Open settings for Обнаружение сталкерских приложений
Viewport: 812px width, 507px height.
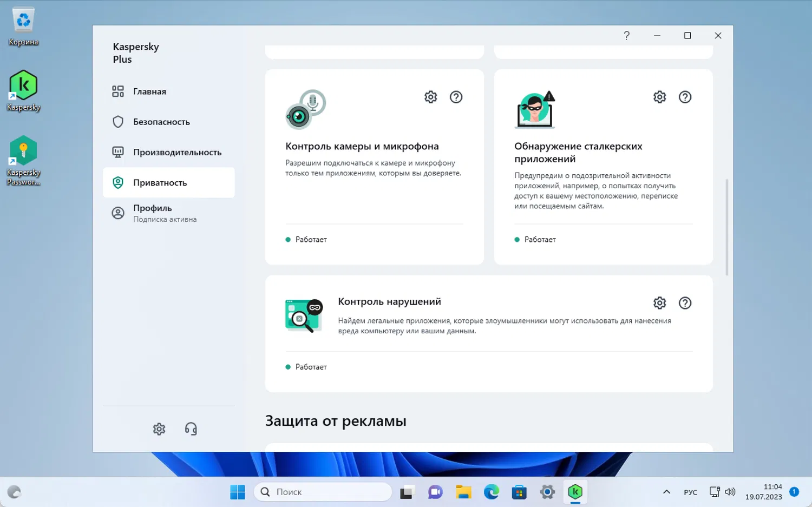click(x=660, y=97)
